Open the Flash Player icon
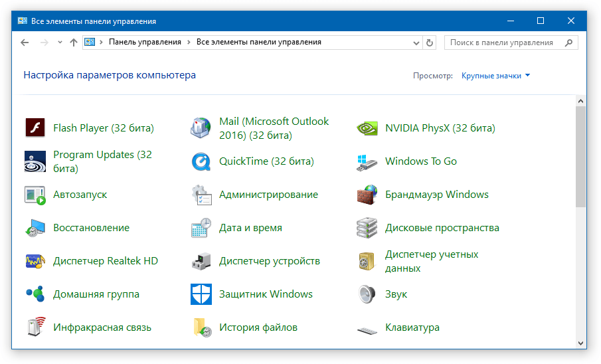 (x=35, y=128)
